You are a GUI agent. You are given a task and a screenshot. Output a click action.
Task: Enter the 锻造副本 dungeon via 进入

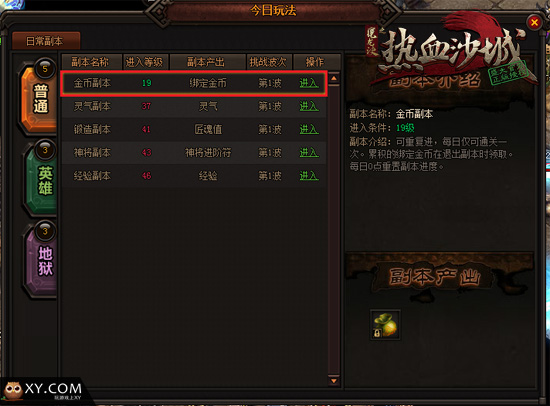[x=309, y=129]
